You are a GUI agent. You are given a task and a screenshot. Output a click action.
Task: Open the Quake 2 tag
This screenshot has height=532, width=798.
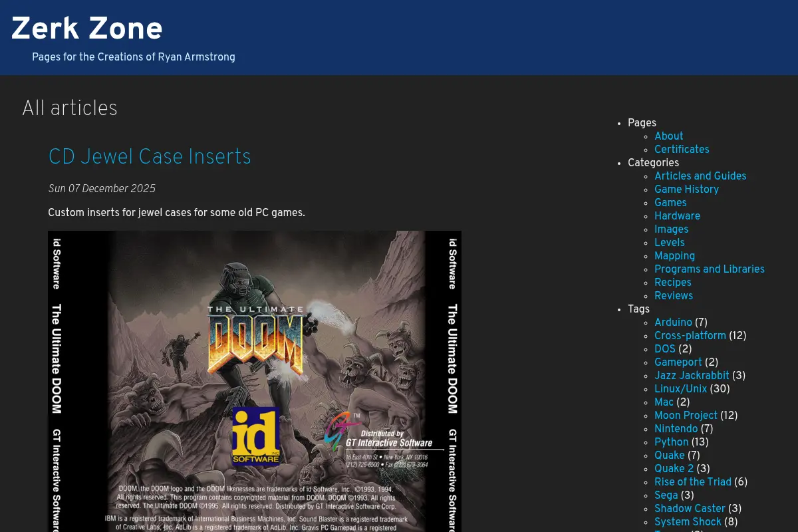tap(674, 469)
